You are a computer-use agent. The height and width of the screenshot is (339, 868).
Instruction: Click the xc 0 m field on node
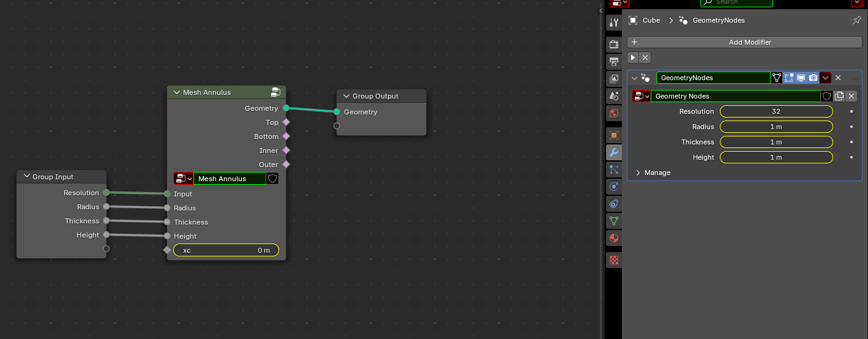click(226, 250)
